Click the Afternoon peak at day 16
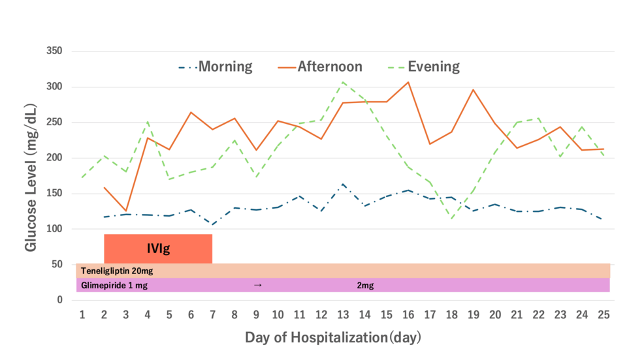The width and height of the screenshot is (644, 362). pos(408,82)
